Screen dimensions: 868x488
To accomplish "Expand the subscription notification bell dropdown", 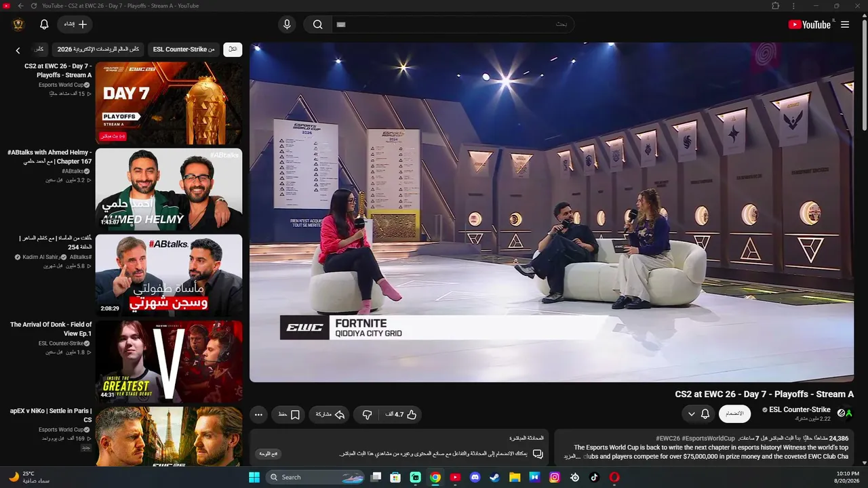I will (x=698, y=413).
